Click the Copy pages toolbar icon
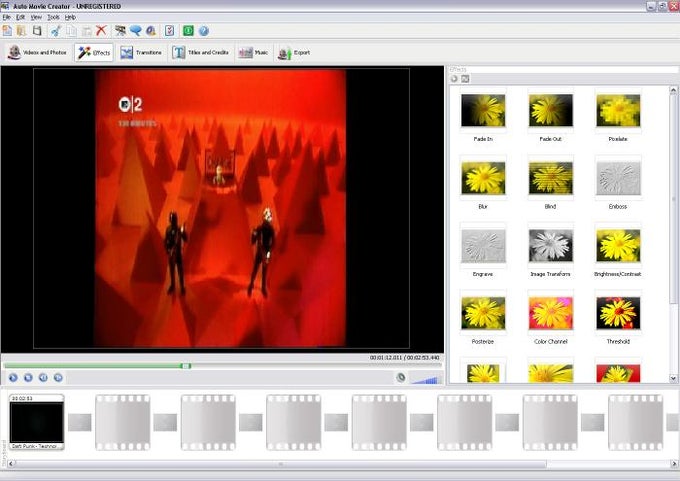680x481 pixels. click(72, 30)
